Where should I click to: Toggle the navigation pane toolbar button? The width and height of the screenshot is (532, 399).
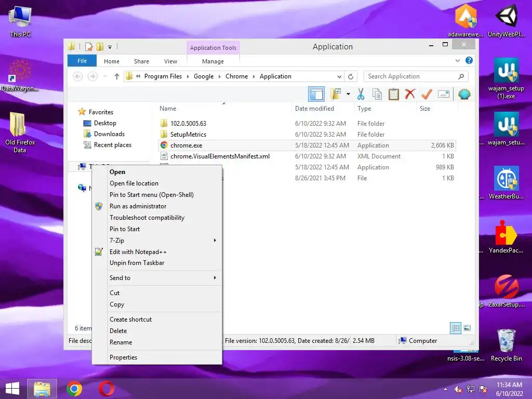click(x=316, y=94)
